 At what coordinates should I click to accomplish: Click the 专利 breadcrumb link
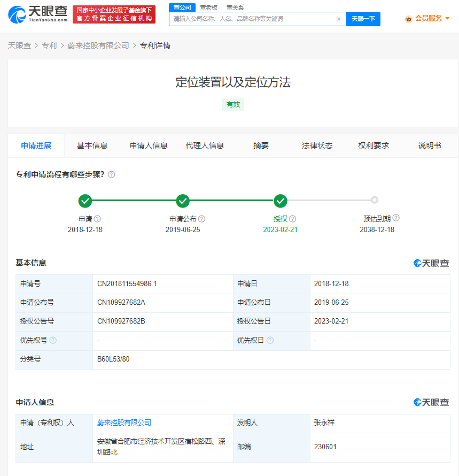[49, 45]
